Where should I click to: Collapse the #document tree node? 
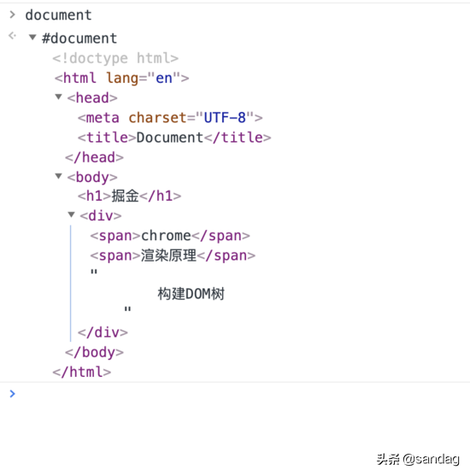click(32, 38)
